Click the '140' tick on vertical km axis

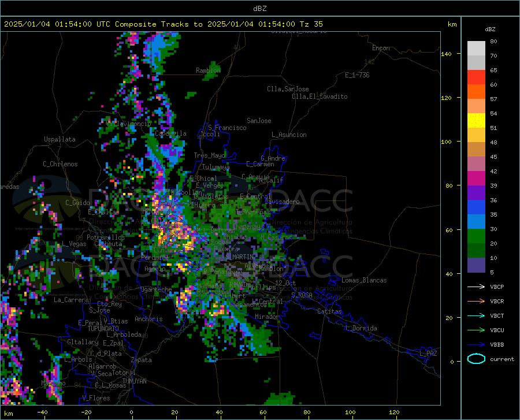pos(446,54)
